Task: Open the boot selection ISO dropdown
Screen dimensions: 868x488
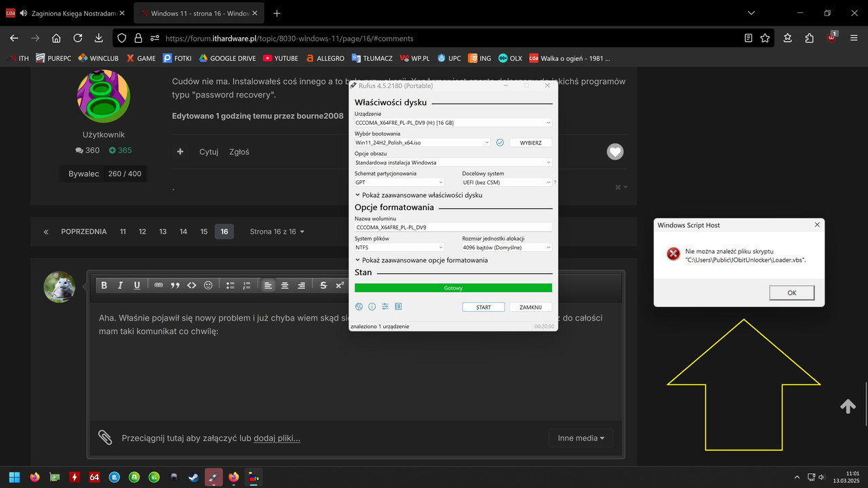Action: pyautogui.click(x=422, y=143)
